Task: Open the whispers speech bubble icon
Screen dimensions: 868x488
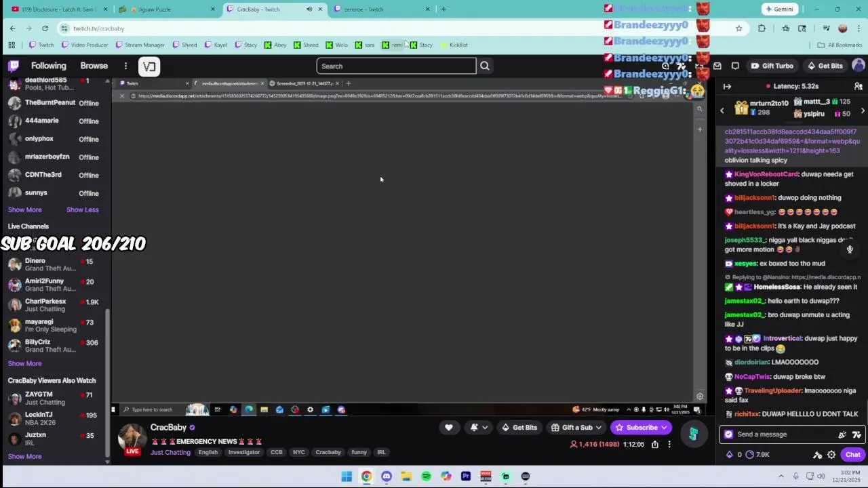Action: coord(735,66)
